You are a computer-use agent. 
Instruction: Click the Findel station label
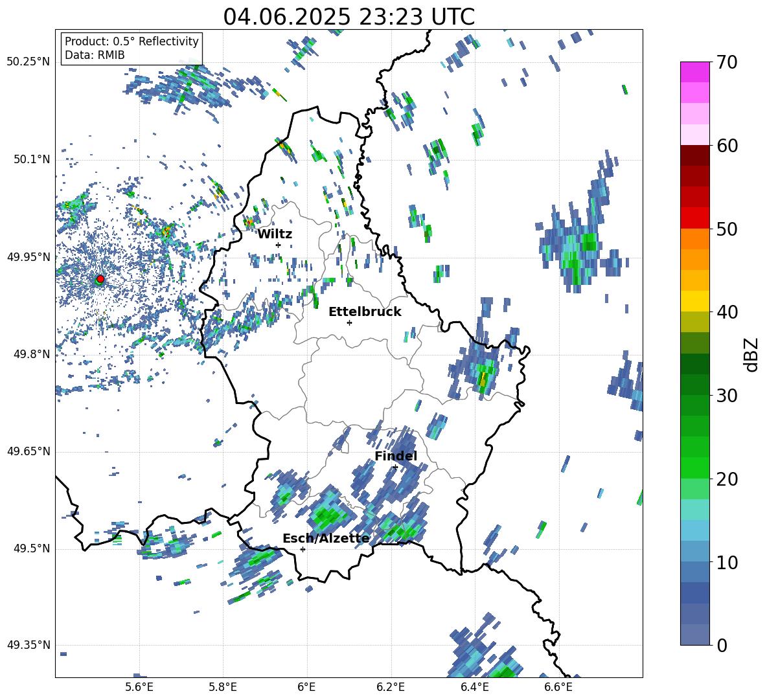396,456
